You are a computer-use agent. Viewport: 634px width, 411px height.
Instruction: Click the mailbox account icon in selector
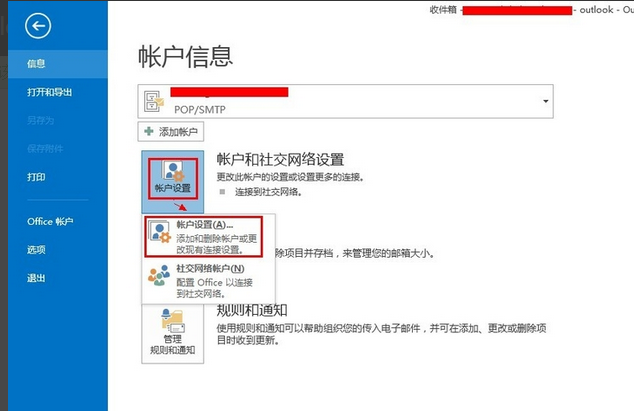tap(154, 101)
